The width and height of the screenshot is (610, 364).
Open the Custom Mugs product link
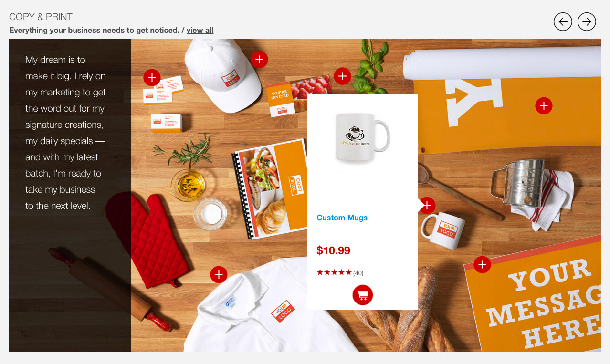[342, 218]
